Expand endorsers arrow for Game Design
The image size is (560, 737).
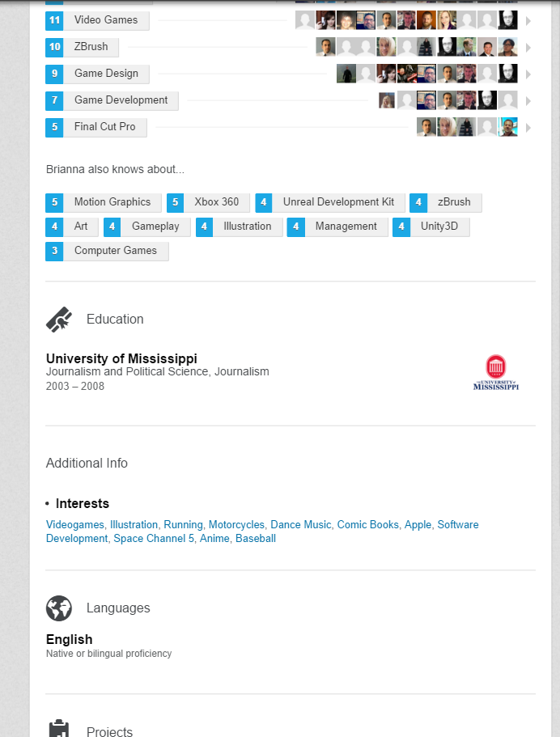click(528, 74)
